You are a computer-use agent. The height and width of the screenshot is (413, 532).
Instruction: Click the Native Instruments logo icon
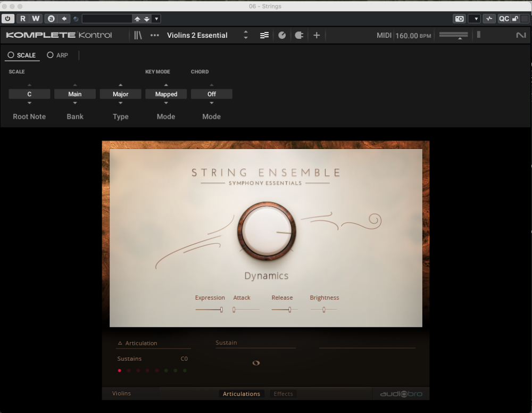pos(521,35)
